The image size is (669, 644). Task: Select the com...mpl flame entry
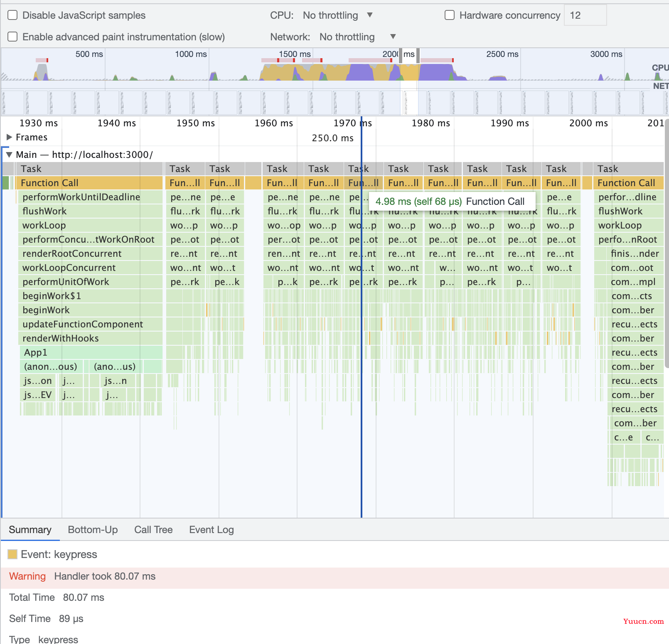[x=636, y=282]
